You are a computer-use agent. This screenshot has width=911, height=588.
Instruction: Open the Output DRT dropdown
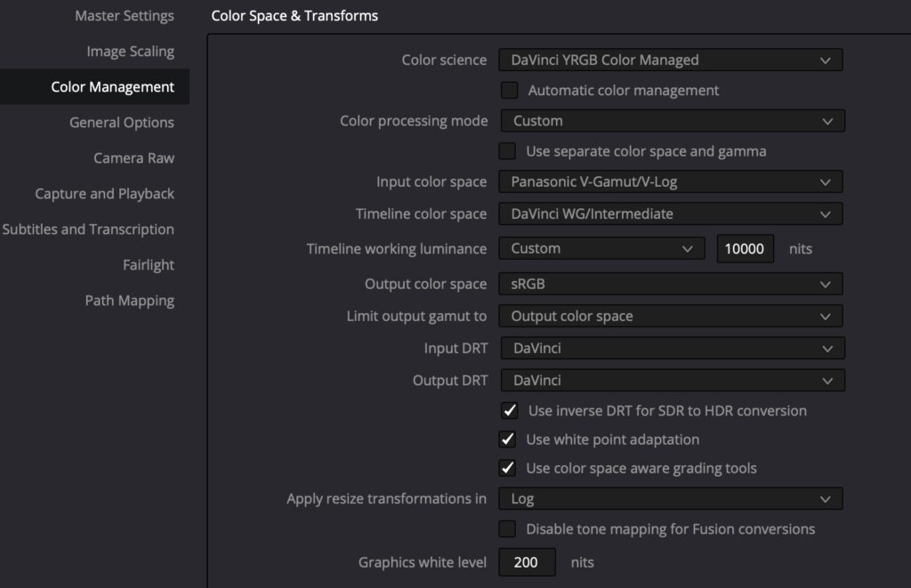673,380
